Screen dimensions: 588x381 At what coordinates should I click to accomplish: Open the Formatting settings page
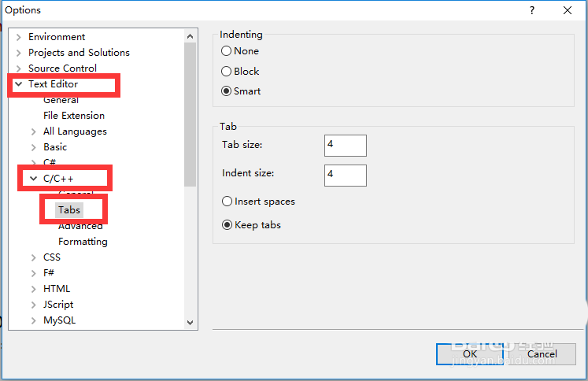click(83, 242)
